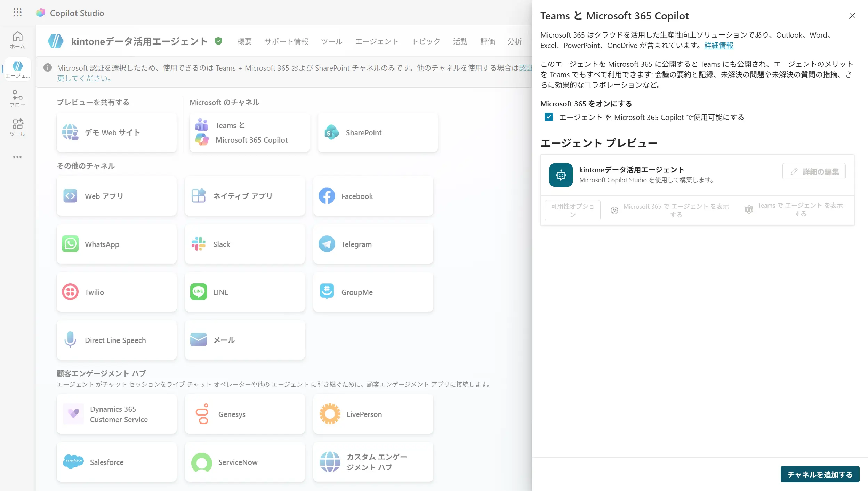Choose the Telegram channel tile

pos(373,244)
